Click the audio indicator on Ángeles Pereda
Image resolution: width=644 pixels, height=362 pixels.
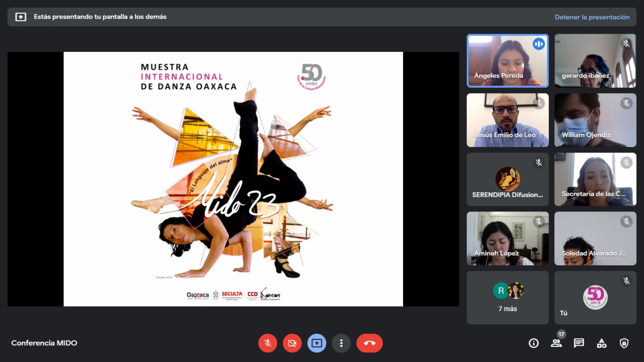point(539,44)
